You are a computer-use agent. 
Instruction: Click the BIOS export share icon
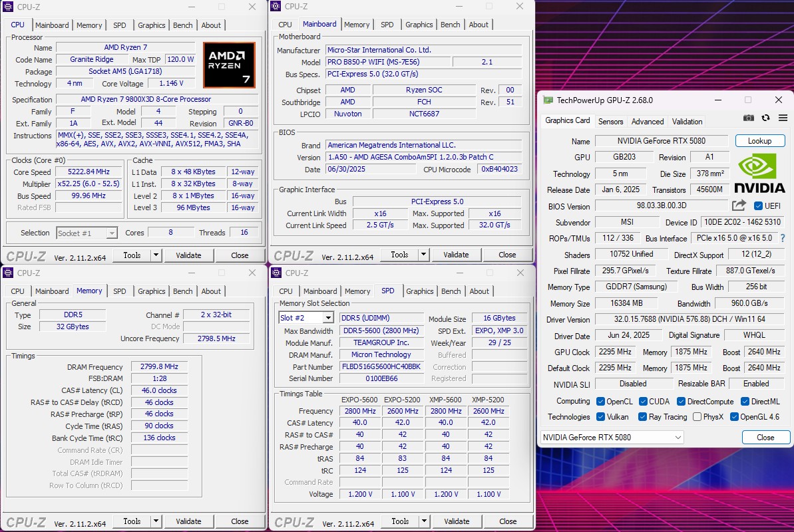tap(739, 206)
